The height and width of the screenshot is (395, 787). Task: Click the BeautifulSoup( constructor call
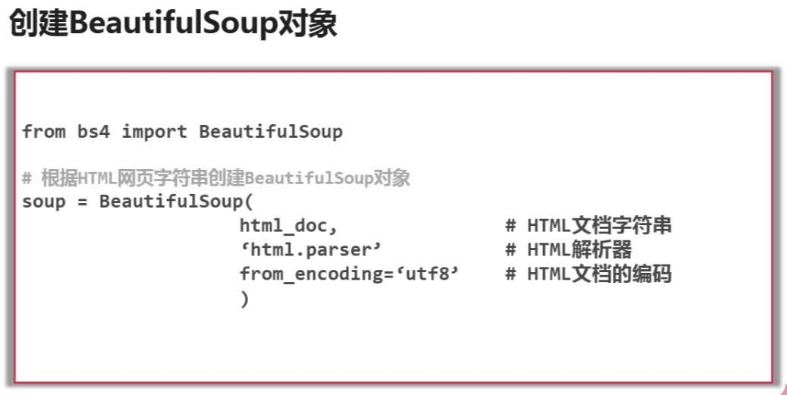[177, 202]
